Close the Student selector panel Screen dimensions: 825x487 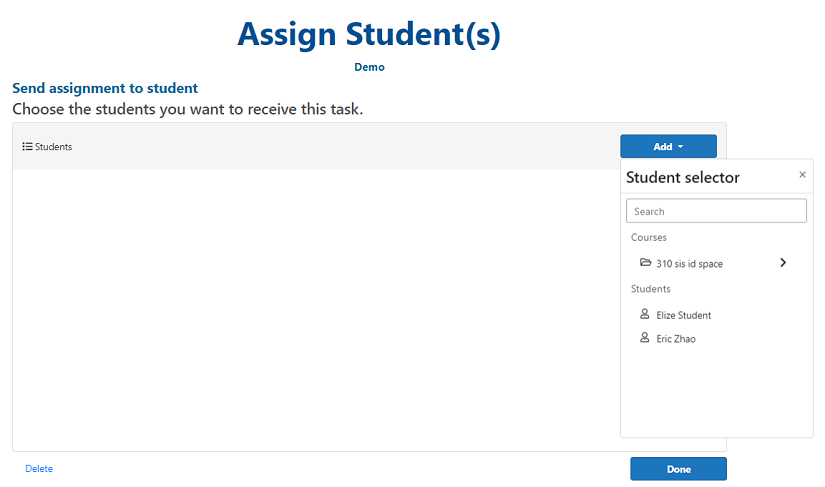802,175
